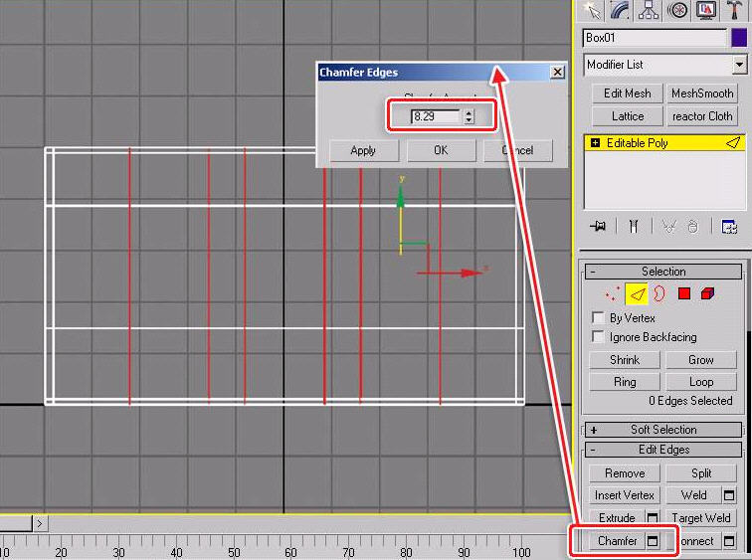The height and width of the screenshot is (560, 752).
Task: Open the Modifier List dropdown
Action: coord(739,65)
